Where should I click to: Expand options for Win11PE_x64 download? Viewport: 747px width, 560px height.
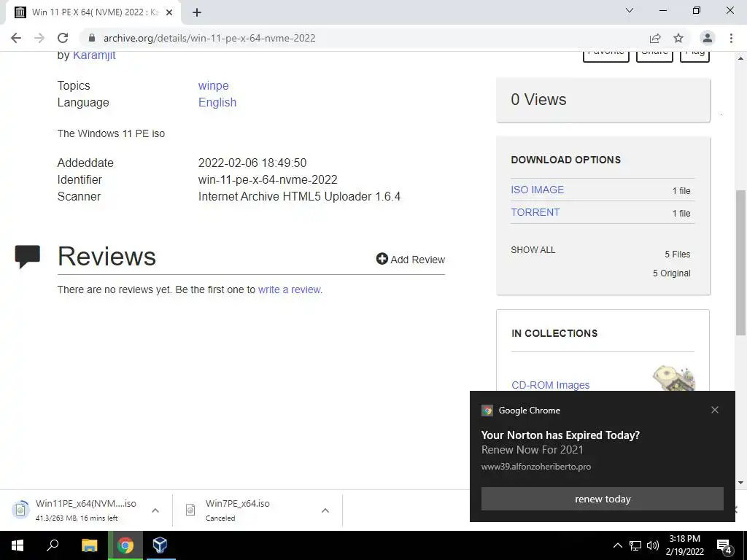coord(155,510)
